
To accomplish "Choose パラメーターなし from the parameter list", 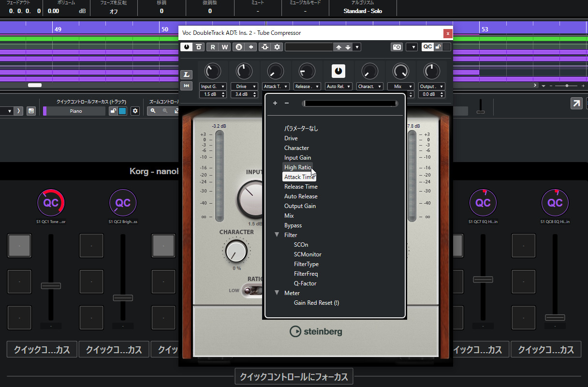I will tap(300, 128).
